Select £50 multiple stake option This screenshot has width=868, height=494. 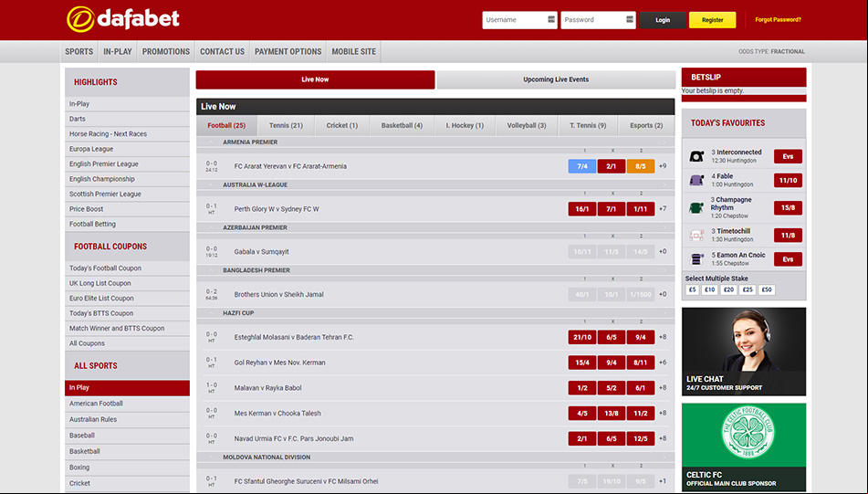[766, 289]
